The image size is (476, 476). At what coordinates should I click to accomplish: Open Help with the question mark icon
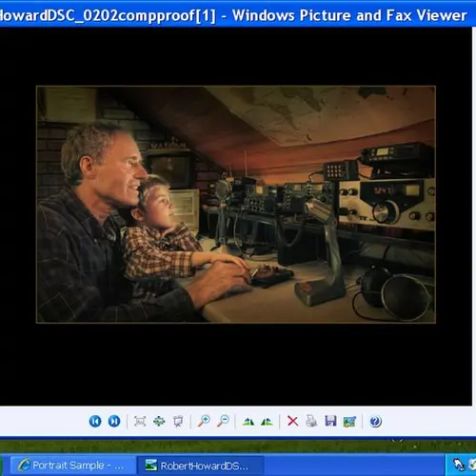pyautogui.click(x=375, y=422)
